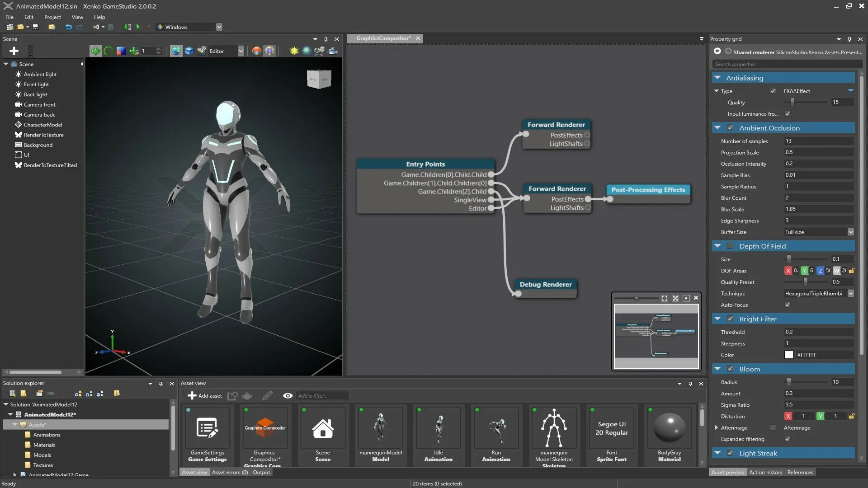Image resolution: width=868 pixels, height=488 pixels.
Task: Disable the Ambient Occlusion checkbox
Action: (730, 128)
